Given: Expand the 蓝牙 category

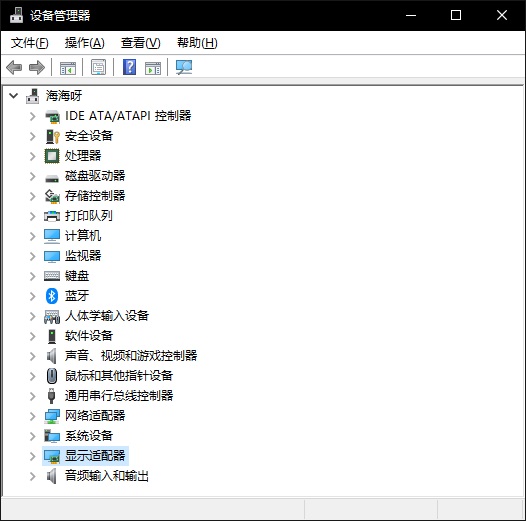Looking at the screenshot, I should pyautogui.click(x=33, y=296).
